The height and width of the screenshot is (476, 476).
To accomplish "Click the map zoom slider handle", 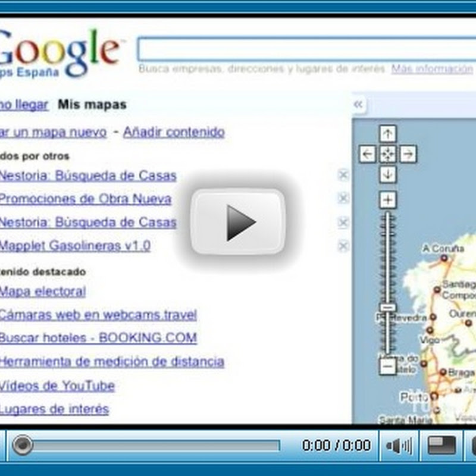I will pyautogui.click(x=388, y=307).
